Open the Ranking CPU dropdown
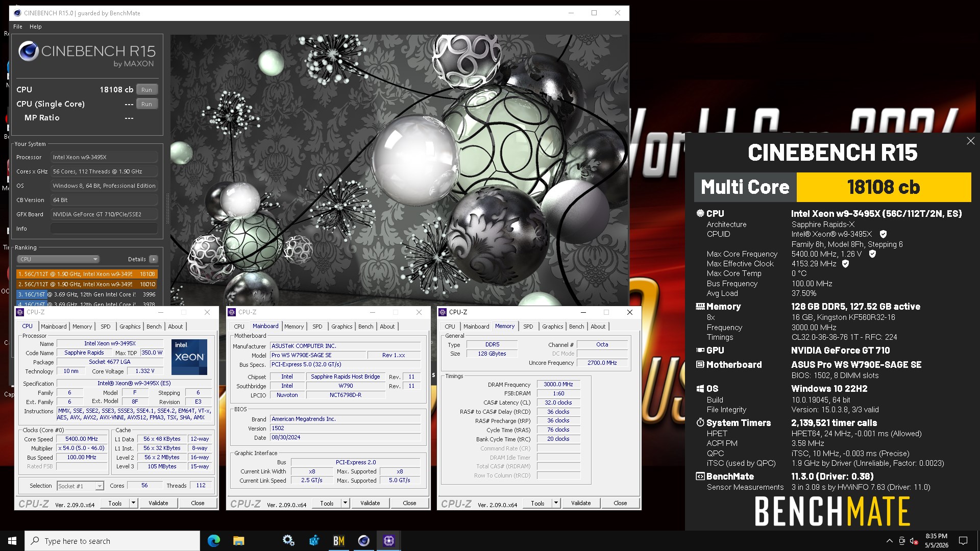980x551 pixels. (58, 259)
